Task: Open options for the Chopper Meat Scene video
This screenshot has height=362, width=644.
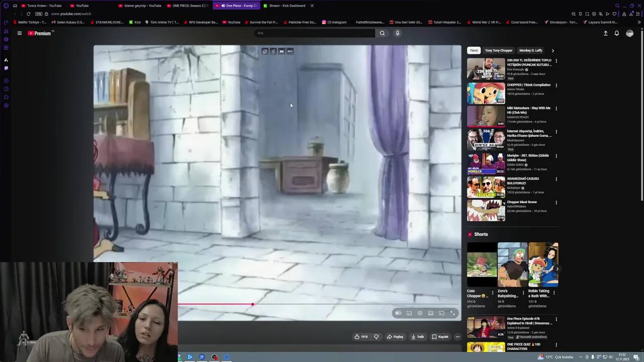Action: (x=556, y=203)
